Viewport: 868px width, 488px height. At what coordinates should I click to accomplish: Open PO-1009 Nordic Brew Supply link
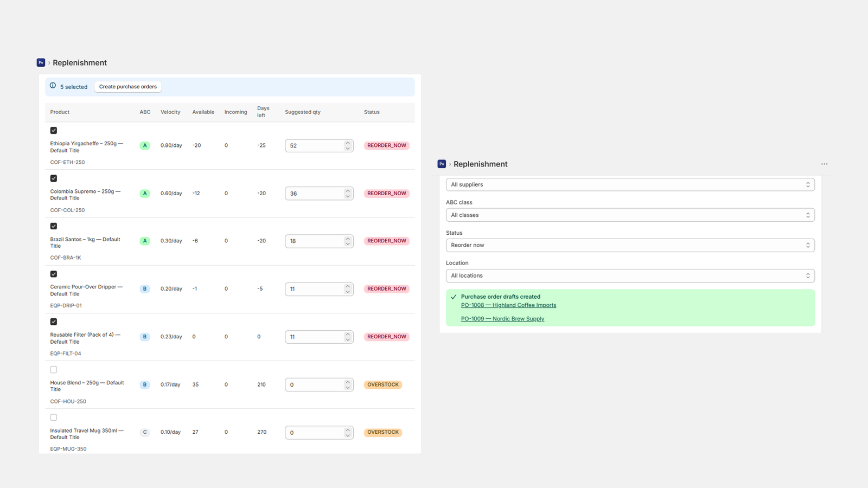coord(502,319)
